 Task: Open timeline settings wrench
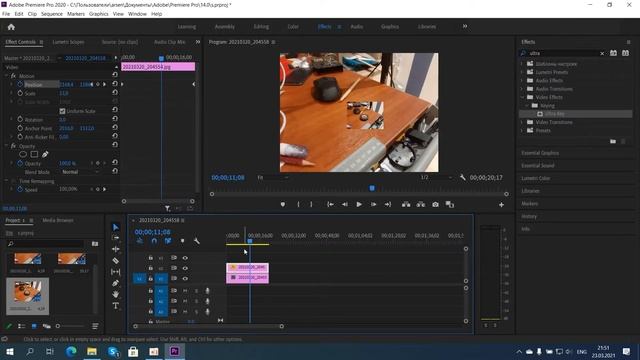click(196, 241)
